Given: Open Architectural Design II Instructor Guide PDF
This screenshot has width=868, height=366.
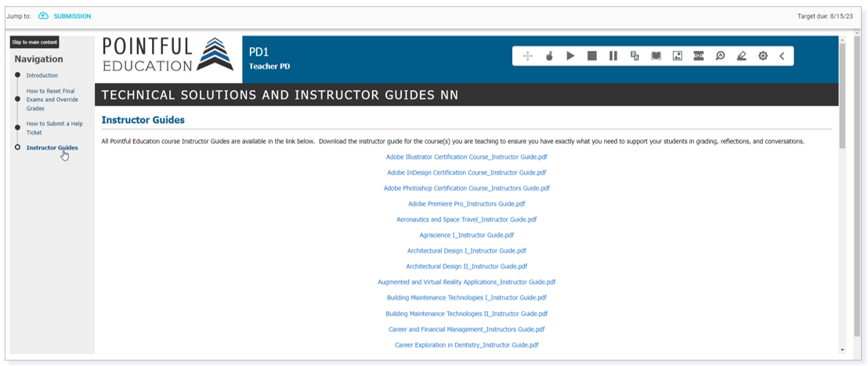Looking at the screenshot, I should click(467, 266).
